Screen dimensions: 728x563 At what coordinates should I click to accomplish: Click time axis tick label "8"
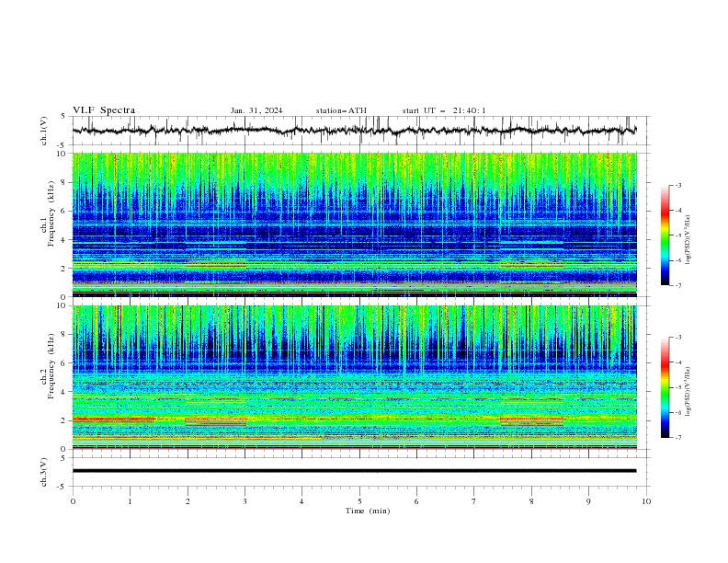click(x=531, y=501)
